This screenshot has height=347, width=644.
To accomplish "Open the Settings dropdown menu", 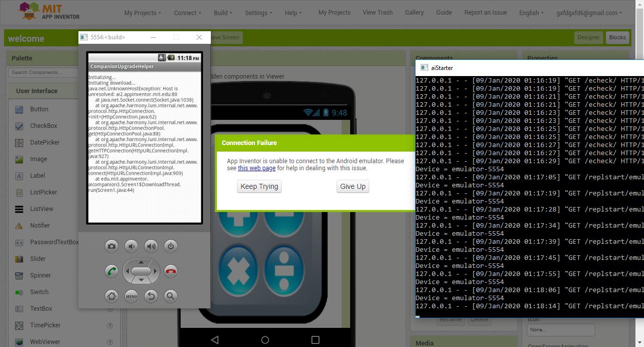I will (x=259, y=13).
